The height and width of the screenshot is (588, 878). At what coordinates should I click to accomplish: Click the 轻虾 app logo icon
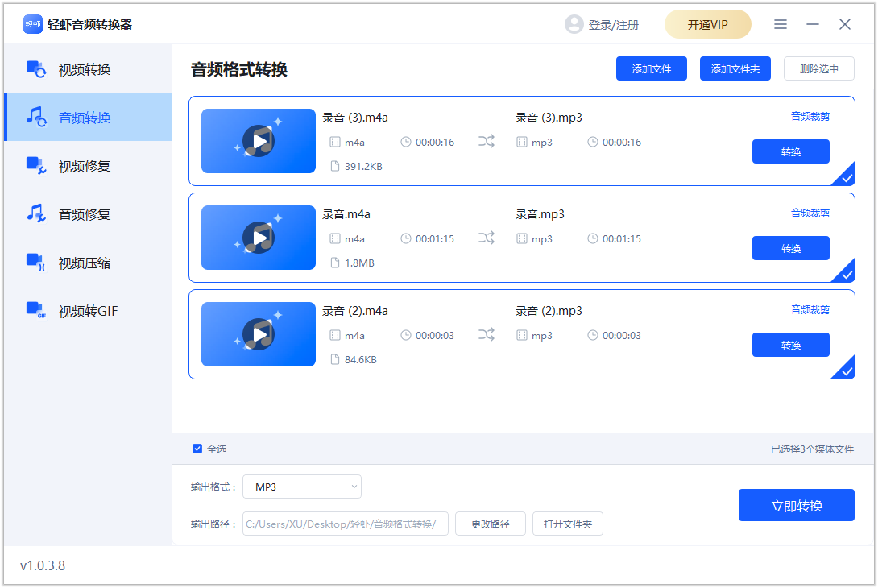(x=32, y=24)
